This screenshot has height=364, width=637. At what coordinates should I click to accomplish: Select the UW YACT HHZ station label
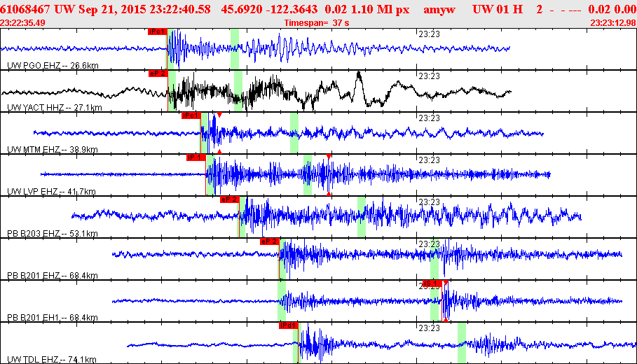55,108
